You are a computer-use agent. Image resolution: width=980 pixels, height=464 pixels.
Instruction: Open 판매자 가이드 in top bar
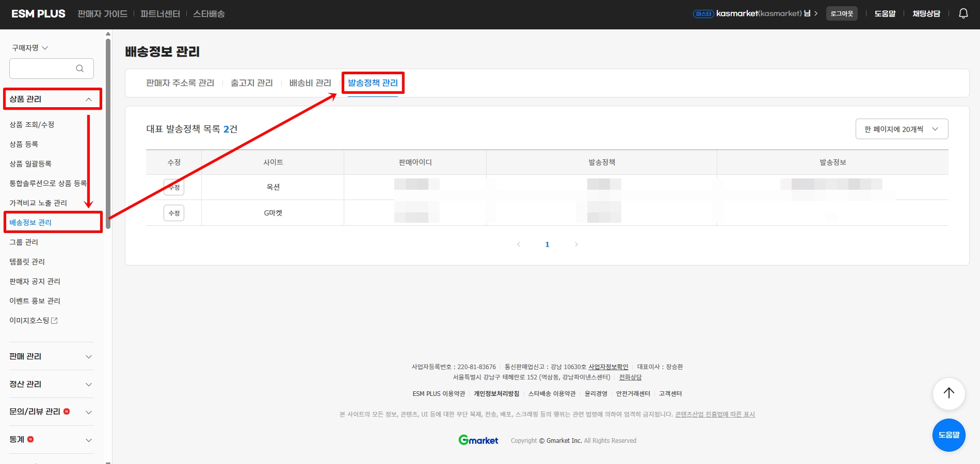click(102, 14)
